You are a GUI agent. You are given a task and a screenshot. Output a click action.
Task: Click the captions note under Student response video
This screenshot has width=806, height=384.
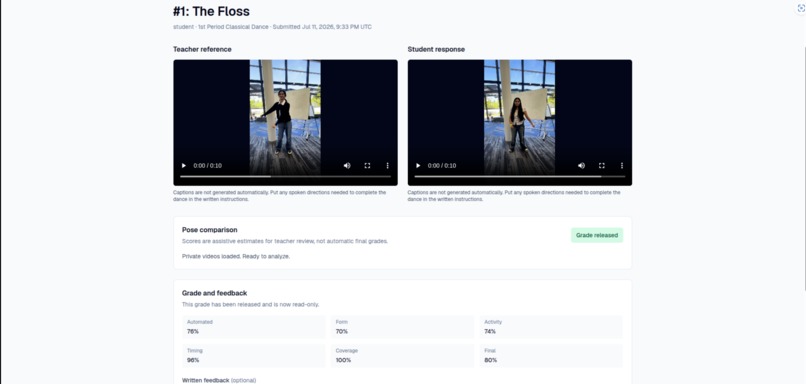click(514, 196)
